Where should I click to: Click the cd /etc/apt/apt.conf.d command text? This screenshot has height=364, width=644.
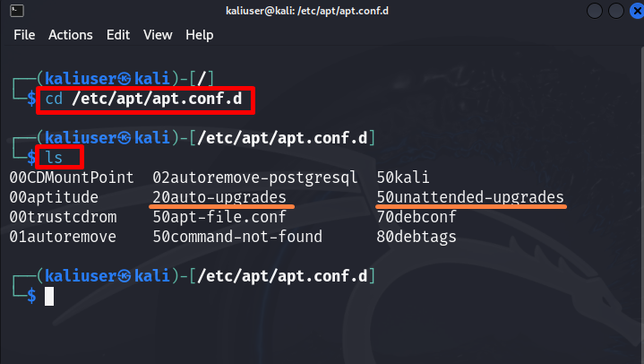click(143, 100)
